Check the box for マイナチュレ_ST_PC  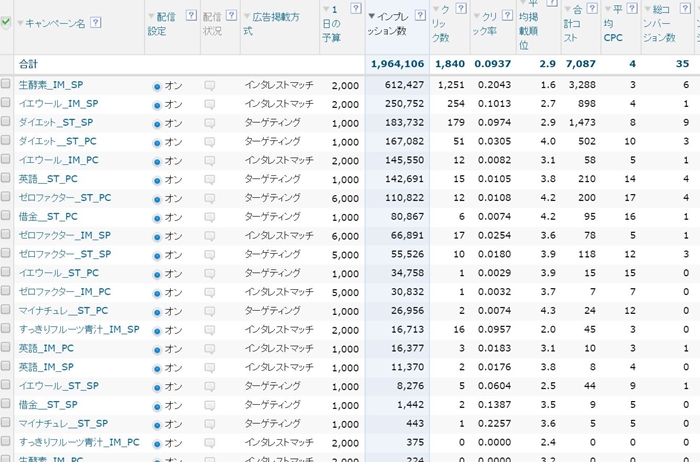(5, 309)
